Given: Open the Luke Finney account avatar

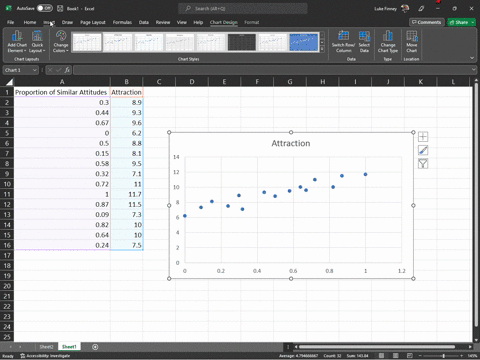Looking at the screenshot, I should pyautogui.click(x=405, y=8).
